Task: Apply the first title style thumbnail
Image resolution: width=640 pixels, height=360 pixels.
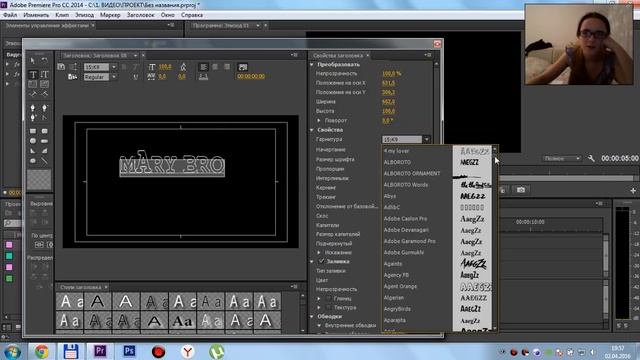Action: click(69, 302)
